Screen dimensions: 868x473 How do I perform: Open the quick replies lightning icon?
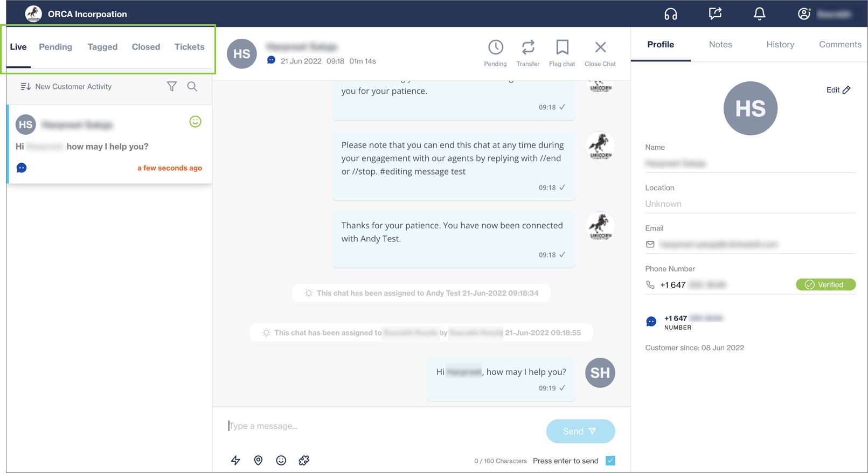coord(235,460)
